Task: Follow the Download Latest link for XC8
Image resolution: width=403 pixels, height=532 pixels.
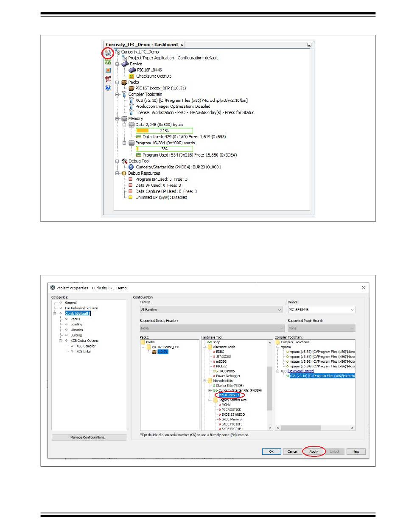Action: pos(301,371)
